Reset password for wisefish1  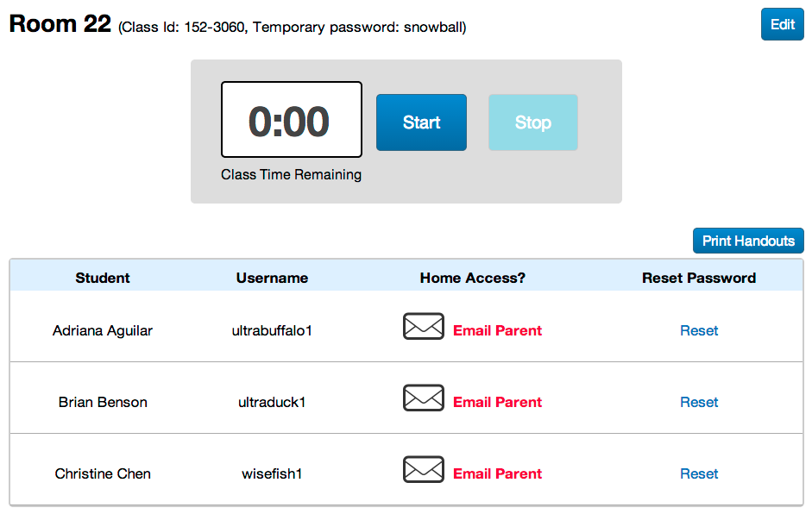pos(699,473)
